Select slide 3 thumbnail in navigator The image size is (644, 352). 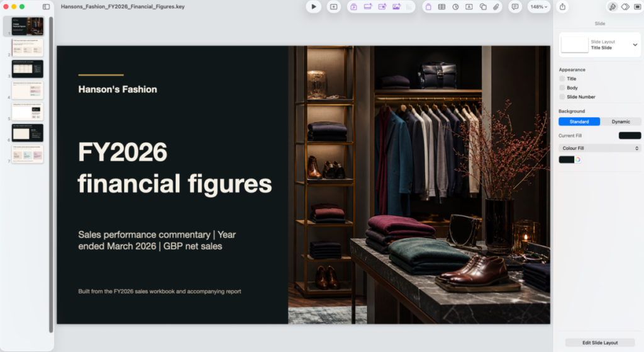(27, 69)
